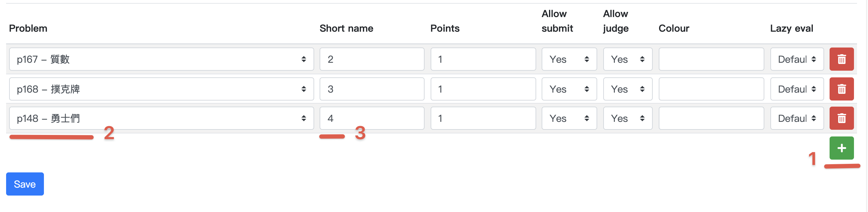Remove the p148 problem row
This screenshot has height=212, width=868.
coord(841,118)
